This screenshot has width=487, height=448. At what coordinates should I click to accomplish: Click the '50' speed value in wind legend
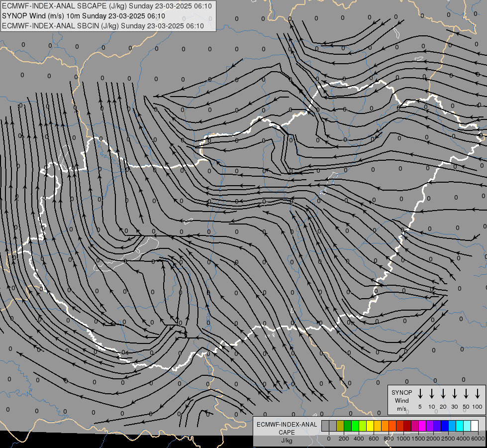pyautogui.click(x=466, y=407)
